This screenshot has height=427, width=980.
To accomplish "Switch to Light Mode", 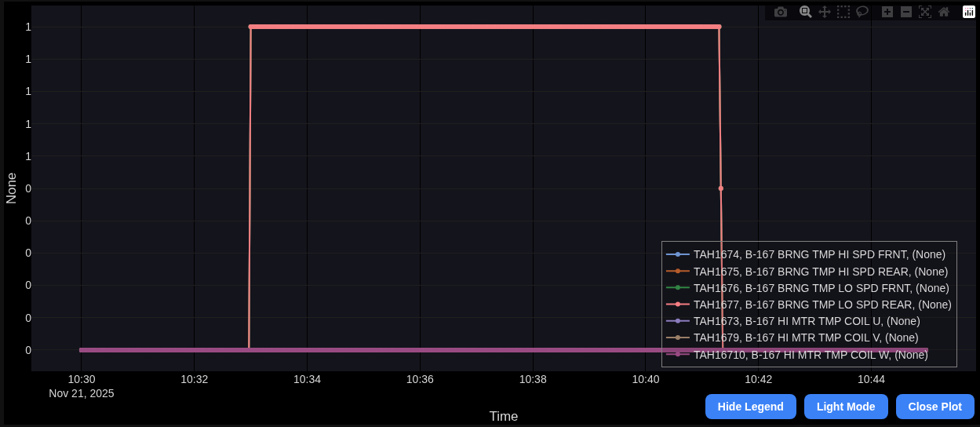I will (846, 407).
